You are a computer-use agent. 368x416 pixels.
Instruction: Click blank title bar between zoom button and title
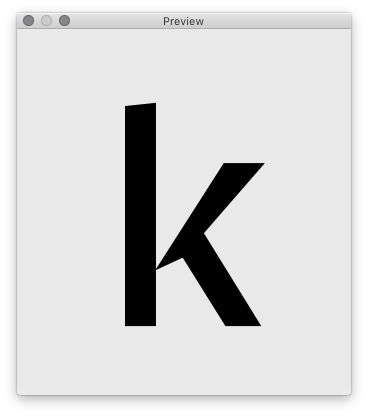tap(116, 21)
